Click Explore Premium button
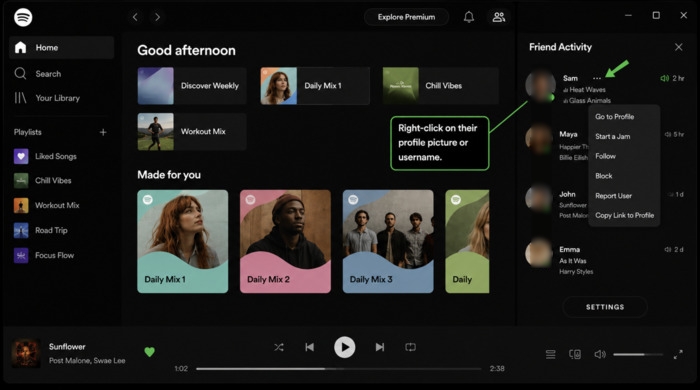 coord(406,17)
